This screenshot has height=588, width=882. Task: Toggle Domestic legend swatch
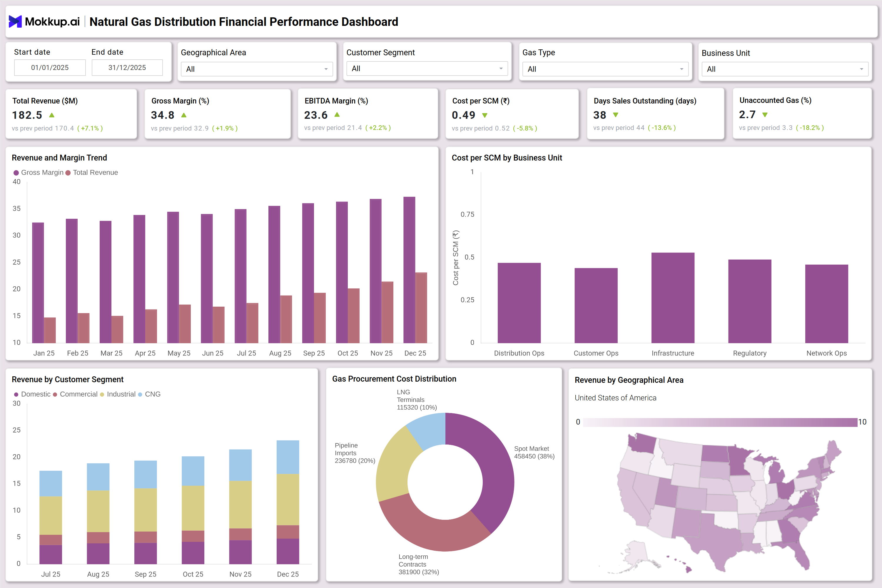point(16,395)
